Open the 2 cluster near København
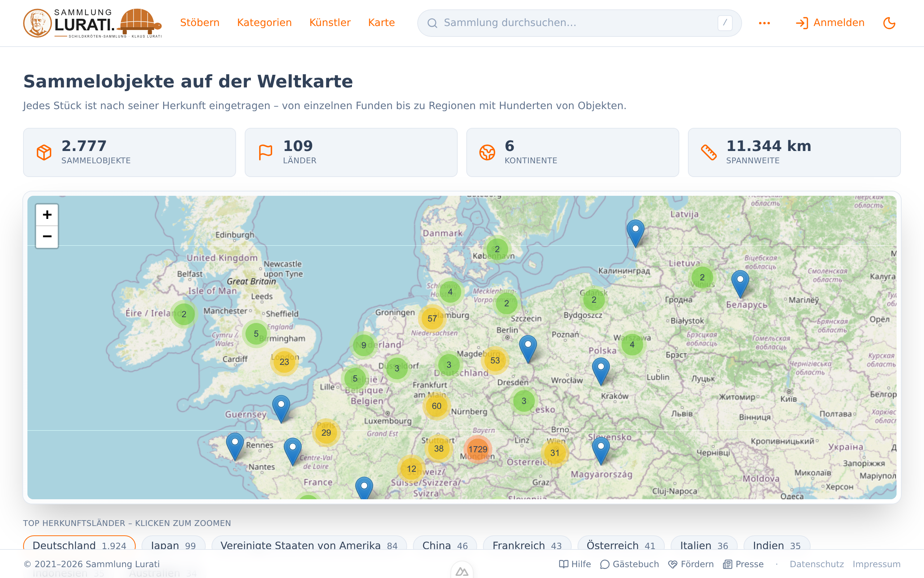This screenshot has width=924, height=578. (497, 249)
